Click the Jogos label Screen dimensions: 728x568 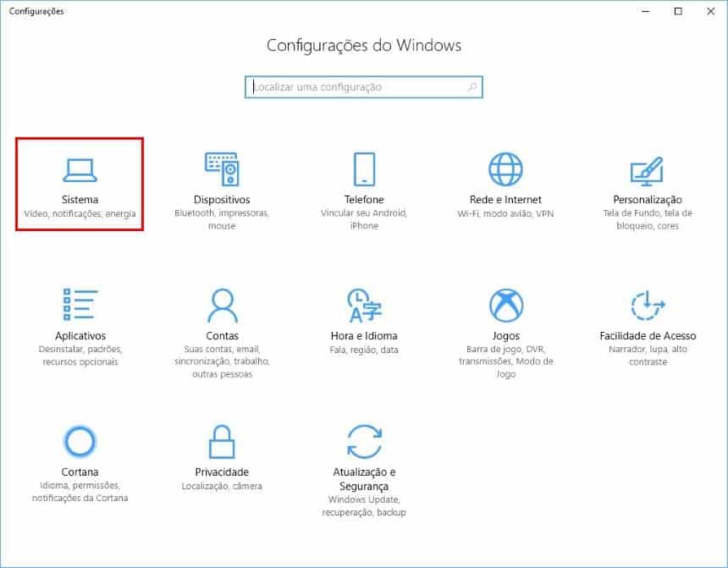(x=506, y=336)
